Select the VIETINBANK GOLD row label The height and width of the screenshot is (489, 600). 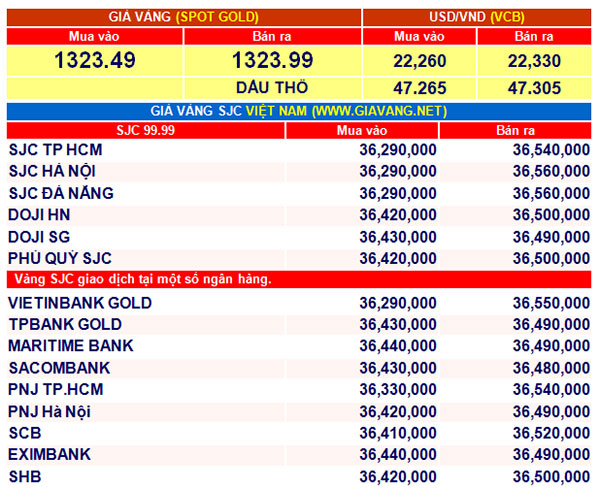[x=80, y=303]
